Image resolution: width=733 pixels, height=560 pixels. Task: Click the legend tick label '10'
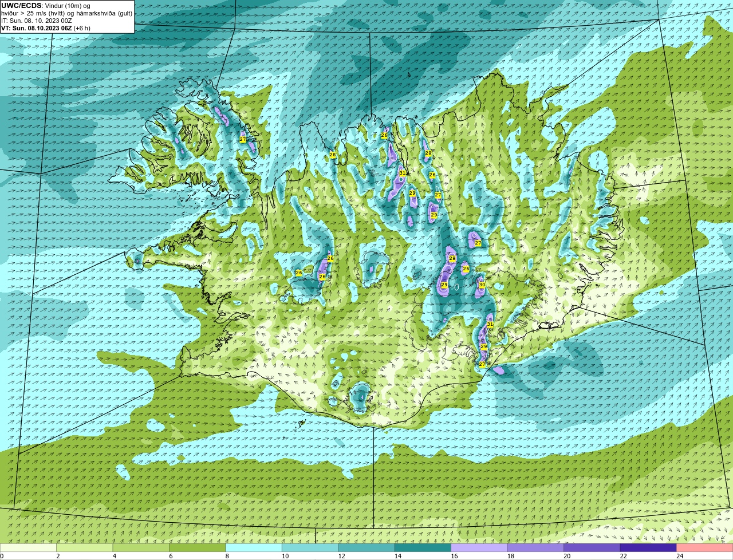pyautogui.click(x=285, y=556)
